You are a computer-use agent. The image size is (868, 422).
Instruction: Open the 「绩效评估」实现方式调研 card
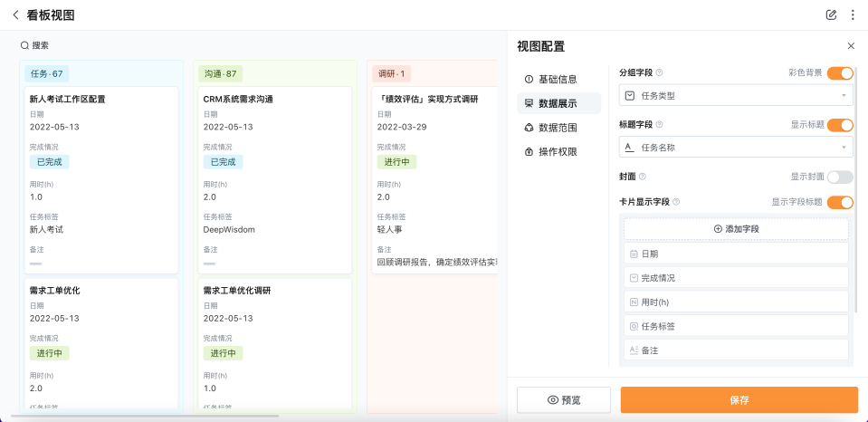click(x=434, y=180)
